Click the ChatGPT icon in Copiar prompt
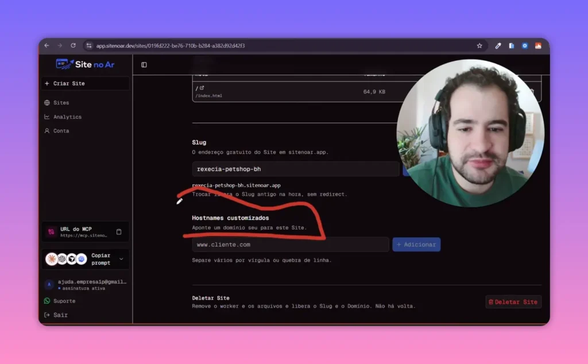The height and width of the screenshot is (364, 588). (62, 259)
